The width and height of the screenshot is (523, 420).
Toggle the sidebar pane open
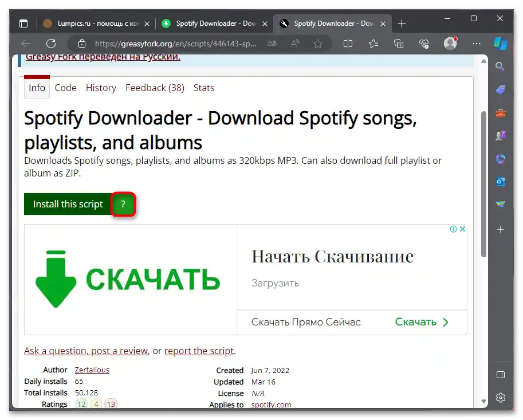[500, 374]
